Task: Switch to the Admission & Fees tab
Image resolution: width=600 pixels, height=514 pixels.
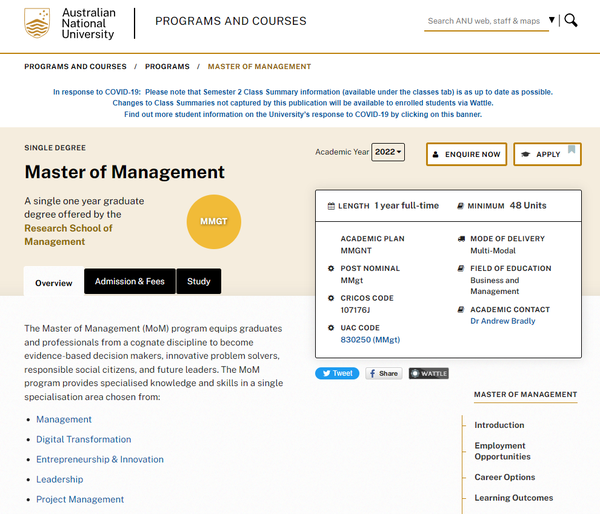Action: [130, 281]
